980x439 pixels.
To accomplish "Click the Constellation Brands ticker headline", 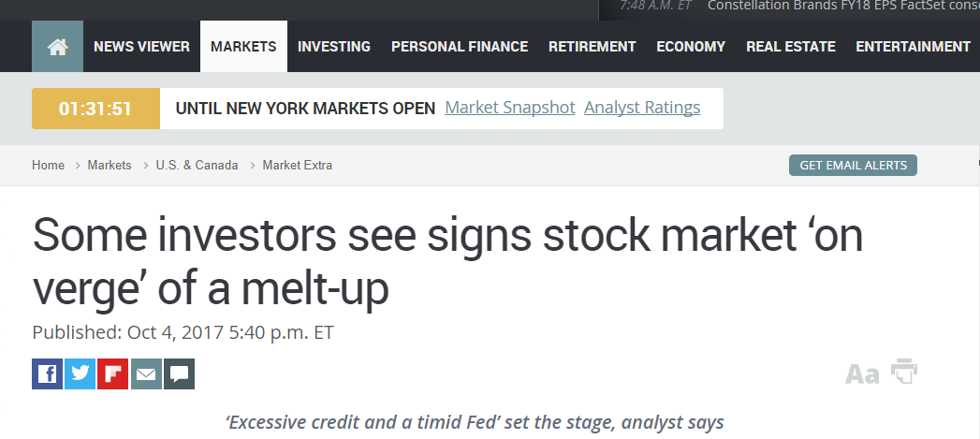I will (842, 6).
